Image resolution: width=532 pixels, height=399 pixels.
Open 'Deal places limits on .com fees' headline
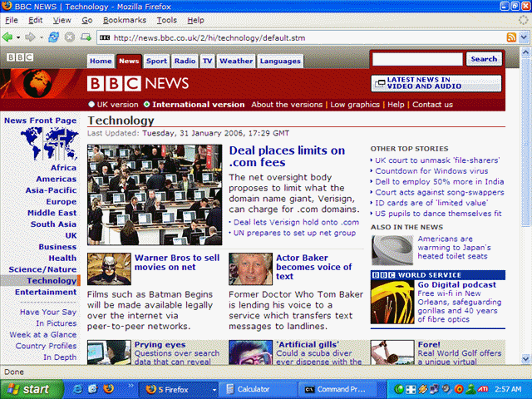coord(287,156)
